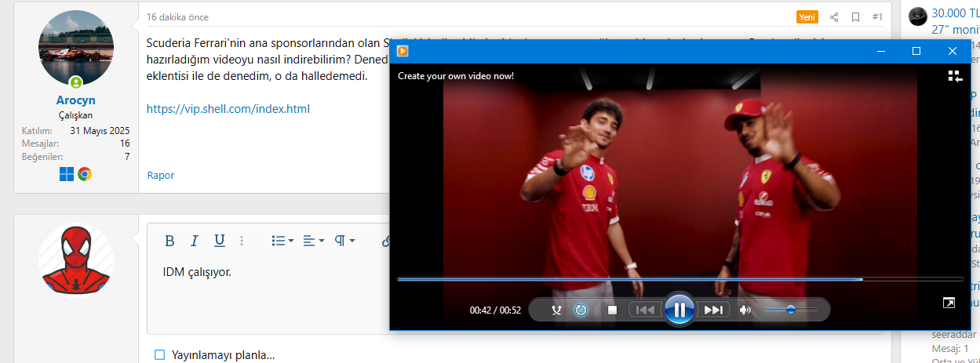The height and width of the screenshot is (363, 980).
Task: Click Arocyn's avatar image
Action: [x=76, y=49]
